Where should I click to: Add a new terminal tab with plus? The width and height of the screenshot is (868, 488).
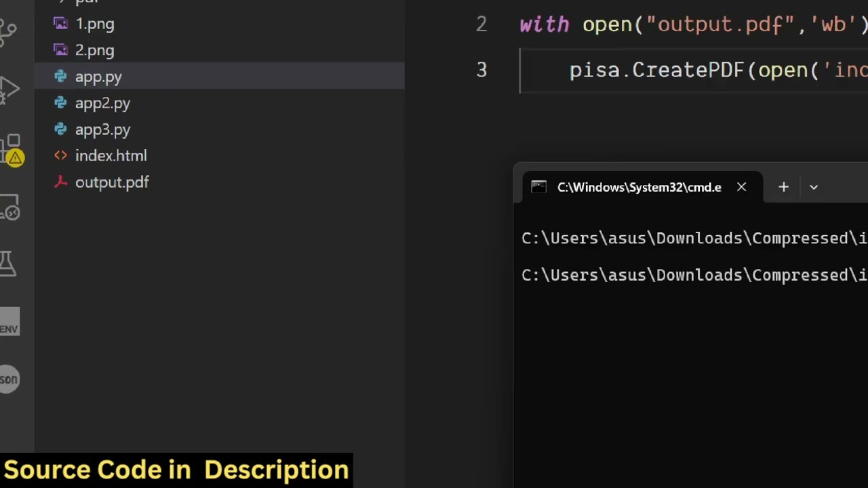783,187
